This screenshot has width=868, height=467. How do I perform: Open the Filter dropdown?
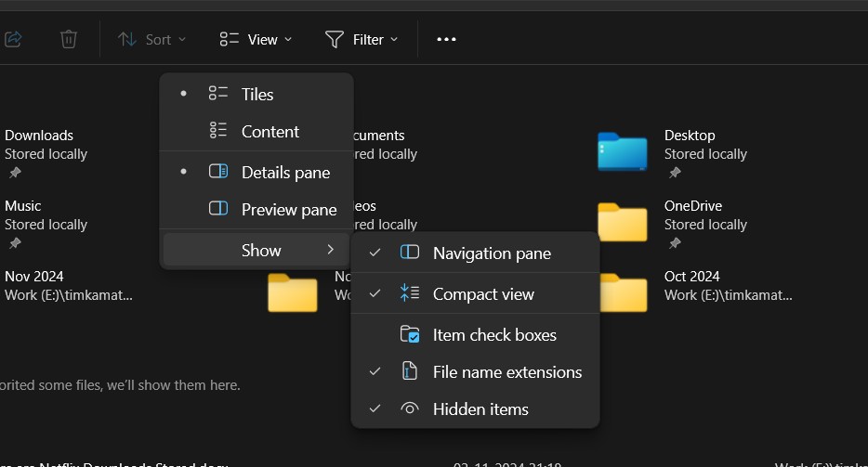(362, 39)
